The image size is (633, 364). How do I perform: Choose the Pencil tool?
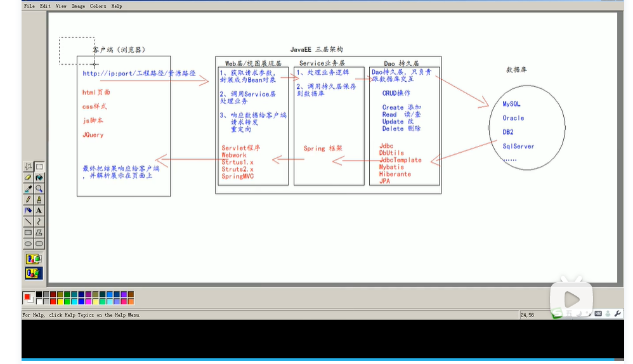click(x=28, y=199)
